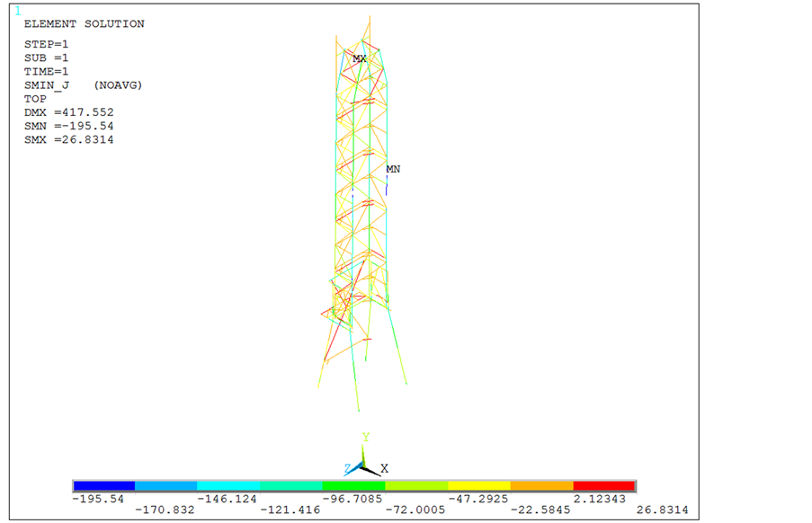812x523 pixels.
Task: Click the SMN =-195.54 text
Action: point(69,126)
